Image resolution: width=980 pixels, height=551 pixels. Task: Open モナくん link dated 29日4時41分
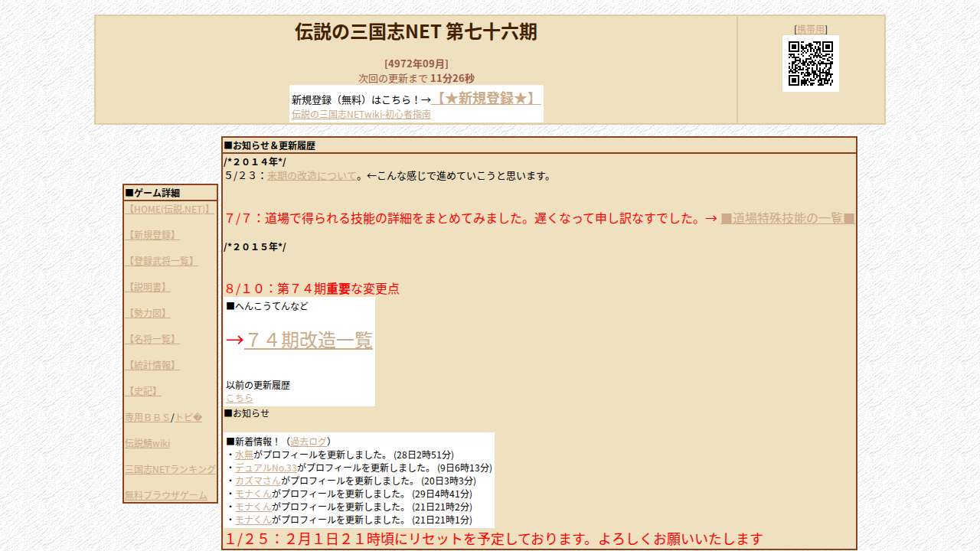point(253,494)
